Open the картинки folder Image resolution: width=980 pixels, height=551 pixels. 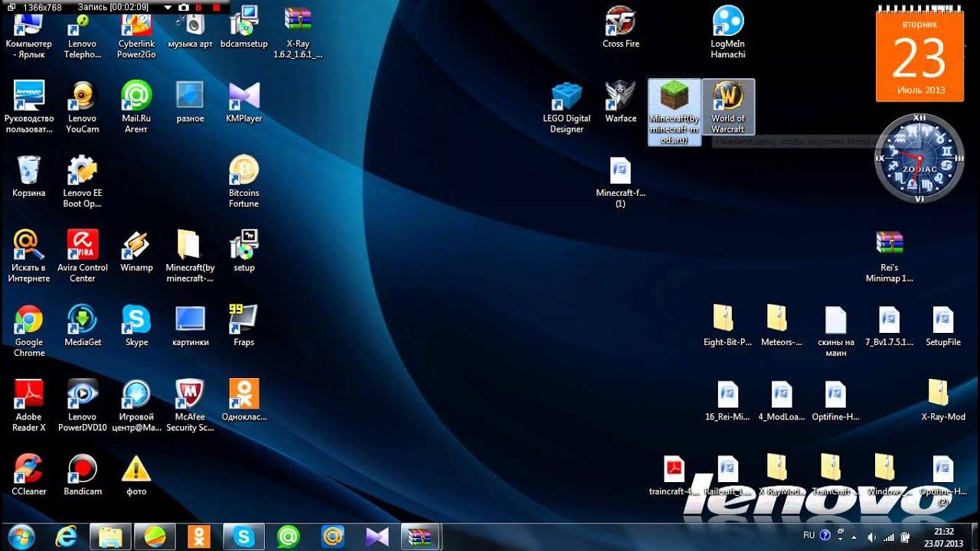pyautogui.click(x=190, y=325)
